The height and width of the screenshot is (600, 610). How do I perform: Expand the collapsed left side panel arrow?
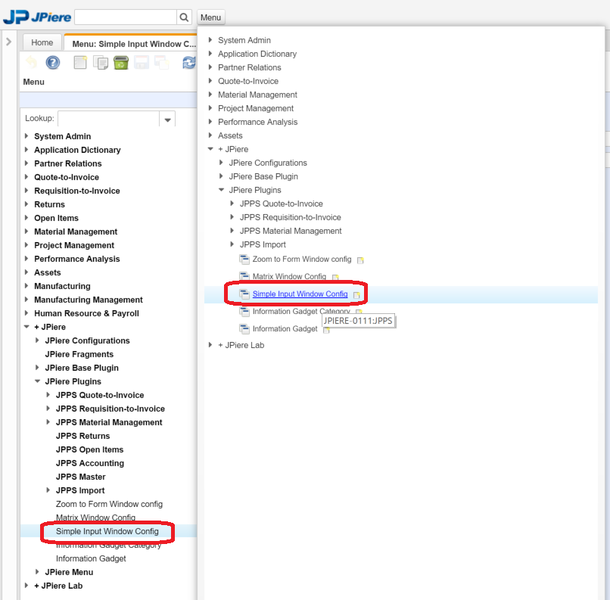[8, 42]
